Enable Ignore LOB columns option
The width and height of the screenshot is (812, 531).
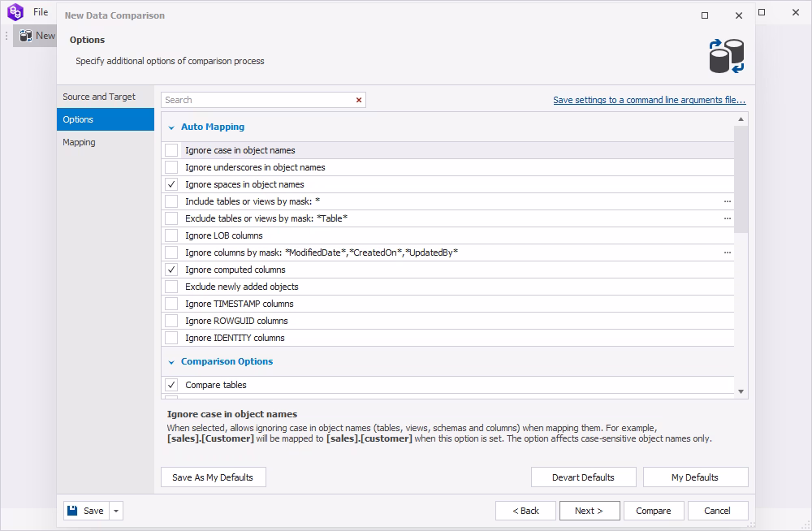coord(171,235)
